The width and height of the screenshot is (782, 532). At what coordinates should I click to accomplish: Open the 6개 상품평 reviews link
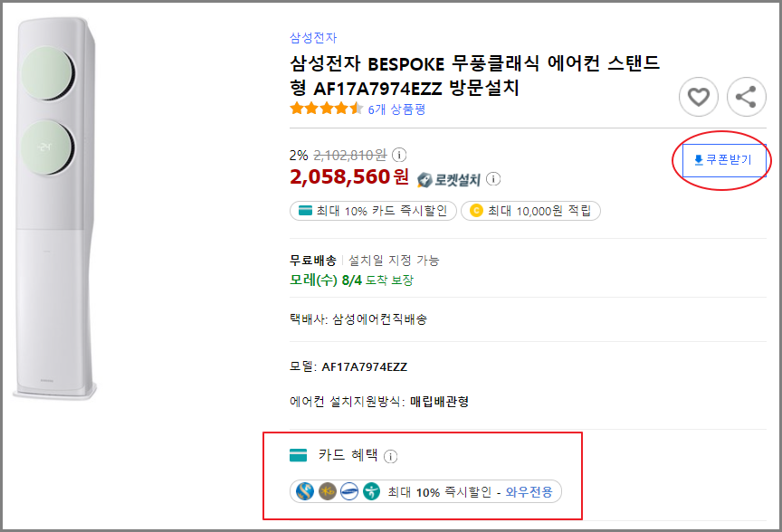pyautogui.click(x=396, y=109)
